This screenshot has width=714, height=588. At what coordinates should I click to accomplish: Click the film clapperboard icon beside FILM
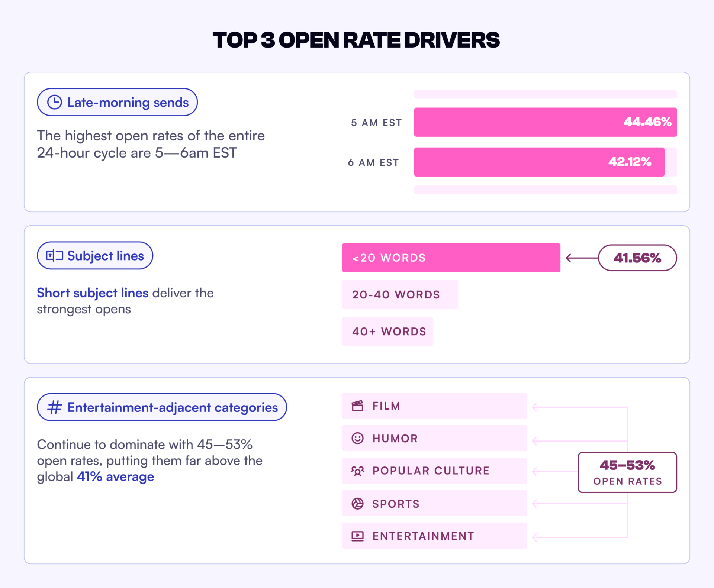[357, 406]
